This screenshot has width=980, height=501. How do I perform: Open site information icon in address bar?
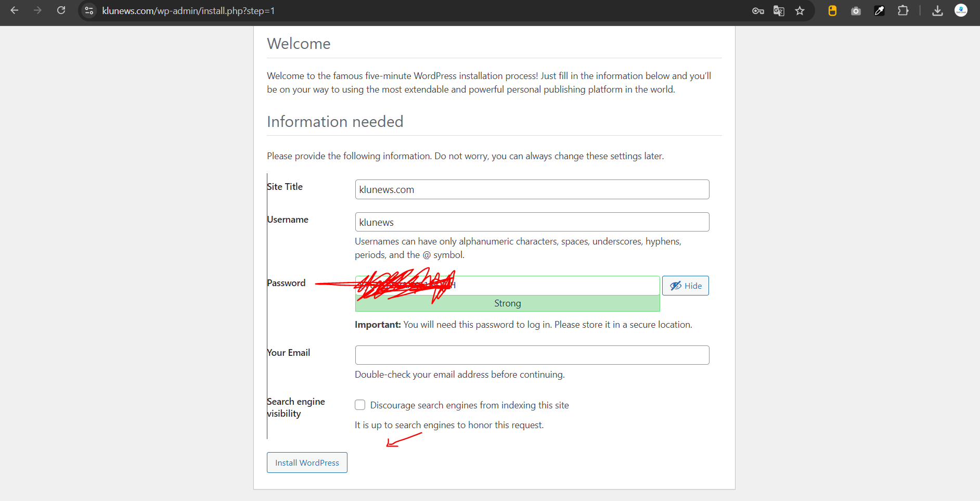point(89,10)
